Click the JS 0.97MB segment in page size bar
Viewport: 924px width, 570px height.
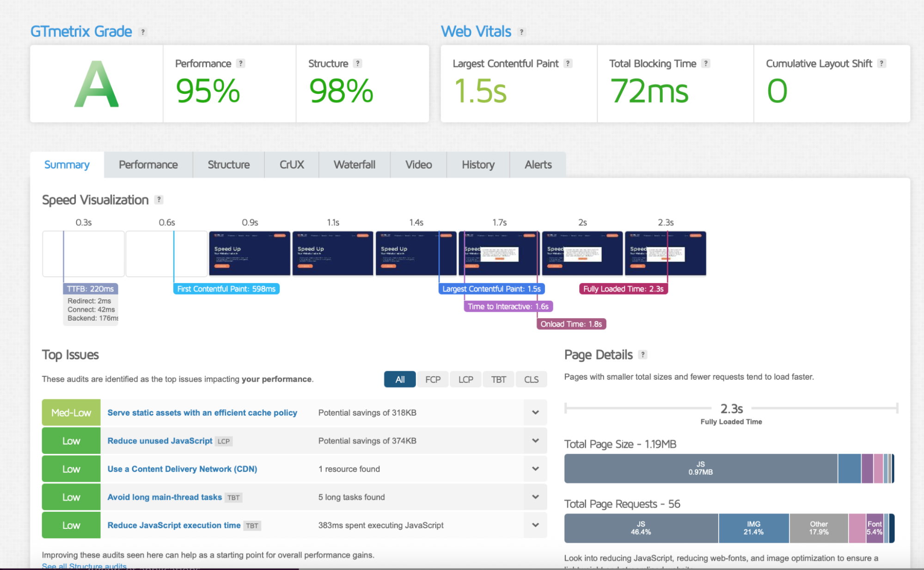point(701,468)
